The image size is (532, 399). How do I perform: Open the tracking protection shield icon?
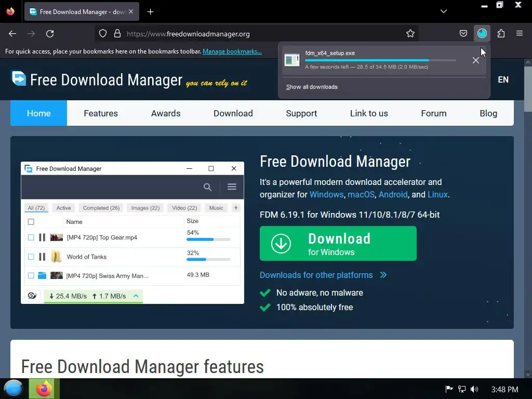pyautogui.click(x=103, y=34)
